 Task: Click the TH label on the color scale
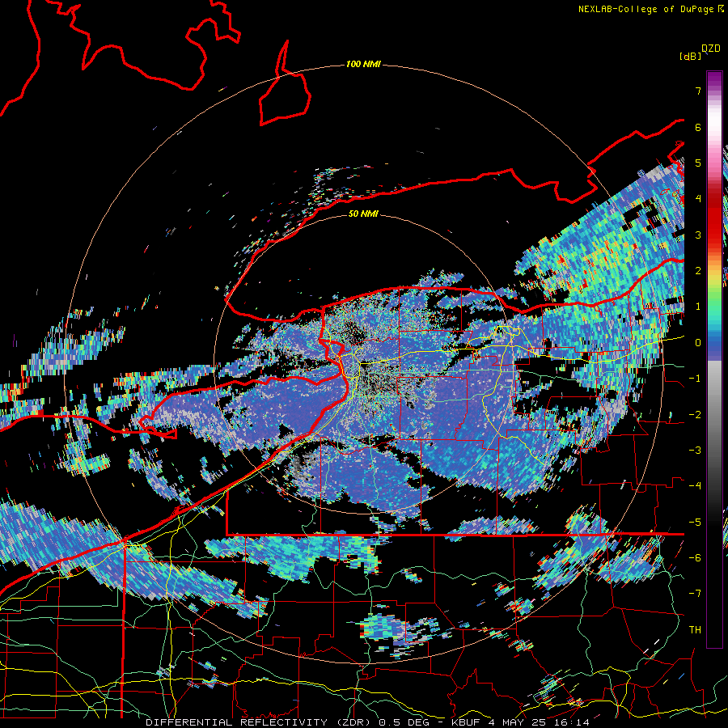click(695, 630)
